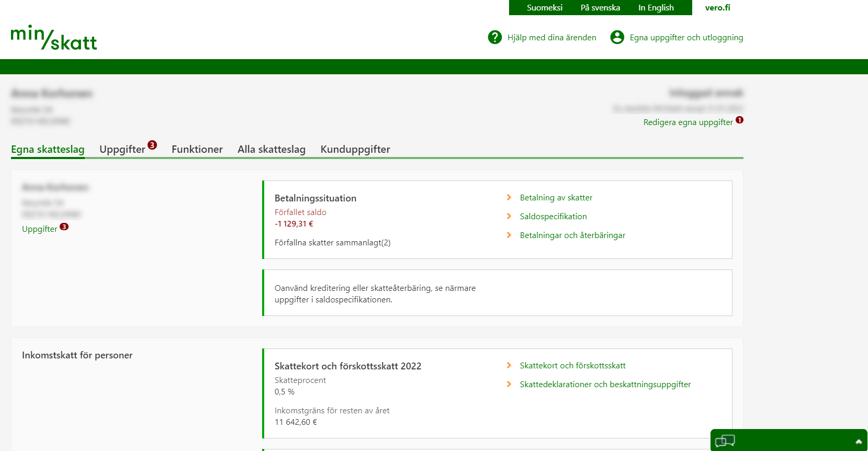This screenshot has width=868, height=451.
Task: Click the badge beside Redigera egna uppgifter
Action: coord(739,120)
